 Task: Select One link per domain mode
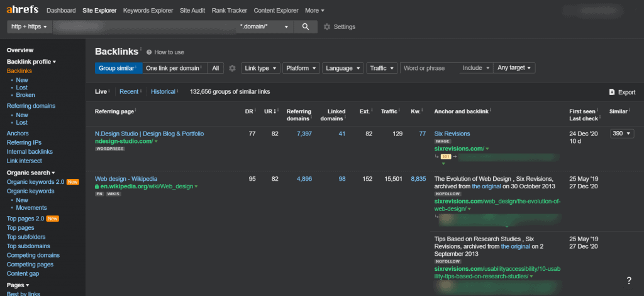175,68
